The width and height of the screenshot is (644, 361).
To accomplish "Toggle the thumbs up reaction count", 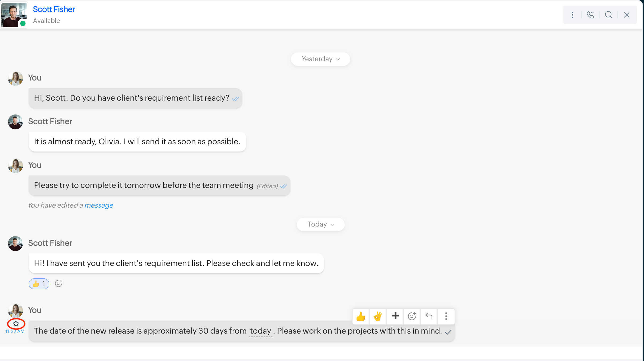I will [39, 284].
